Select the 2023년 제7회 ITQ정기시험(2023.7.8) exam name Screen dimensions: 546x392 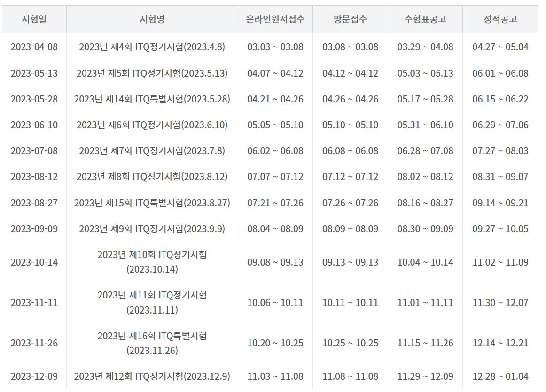[152, 150]
